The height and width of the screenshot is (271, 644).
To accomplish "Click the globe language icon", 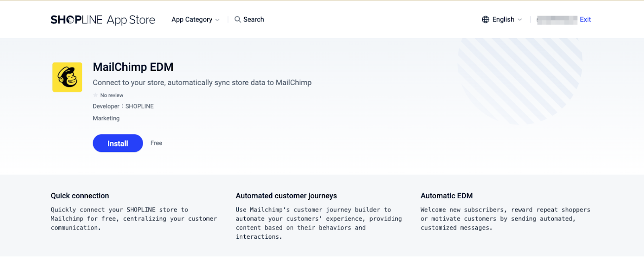I will pos(485,19).
